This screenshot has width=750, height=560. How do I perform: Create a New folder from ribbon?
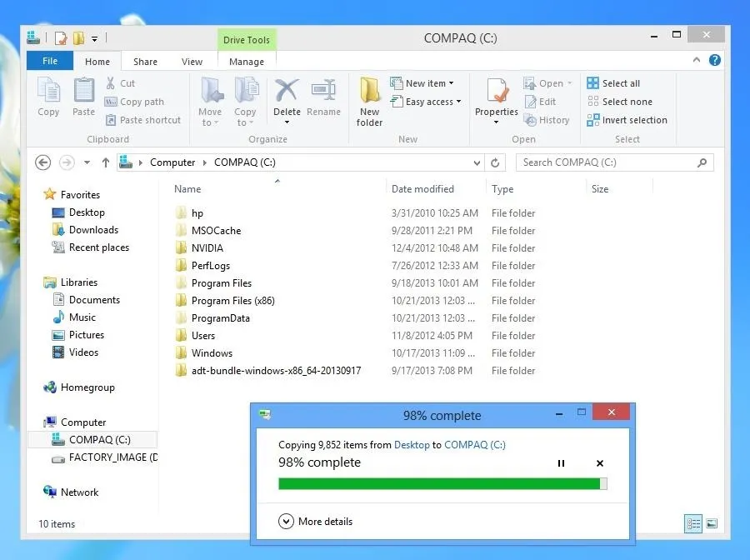coord(369,102)
